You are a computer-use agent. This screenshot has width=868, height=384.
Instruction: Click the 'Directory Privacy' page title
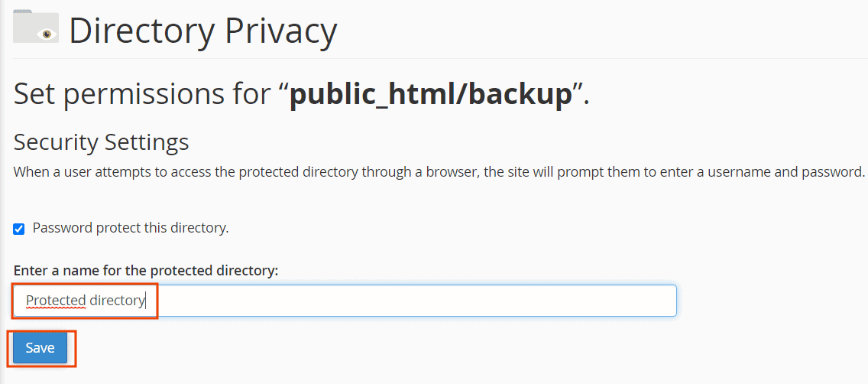point(202,31)
